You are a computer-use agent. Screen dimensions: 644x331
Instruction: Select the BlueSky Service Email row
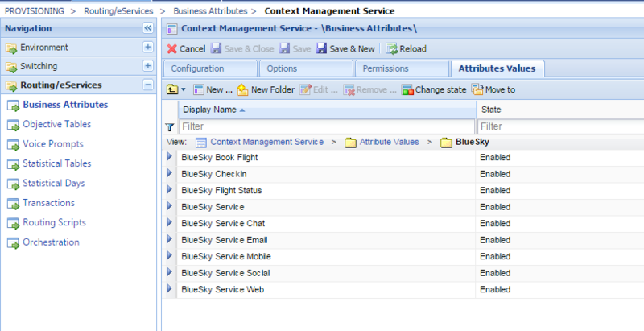point(403,240)
